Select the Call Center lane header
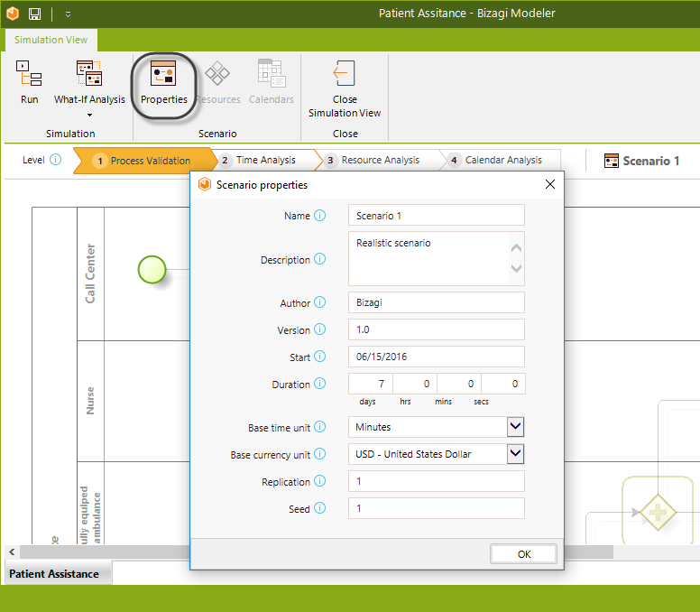This screenshot has width=700, height=612. pyautogui.click(x=90, y=274)
